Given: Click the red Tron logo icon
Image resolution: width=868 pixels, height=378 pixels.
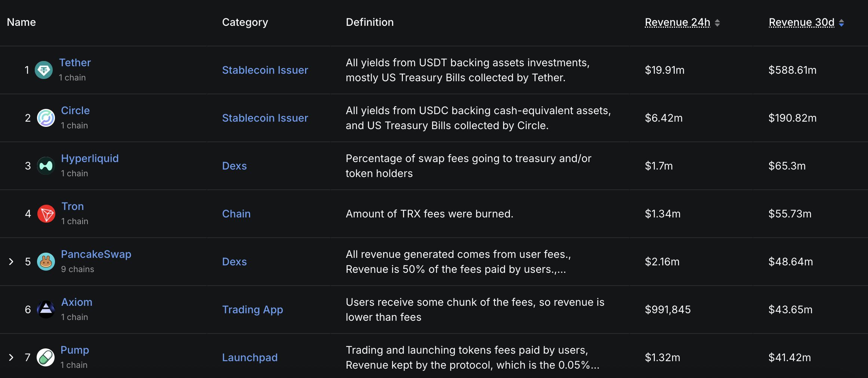Looking at the screenshot, I should click(46, 214).
